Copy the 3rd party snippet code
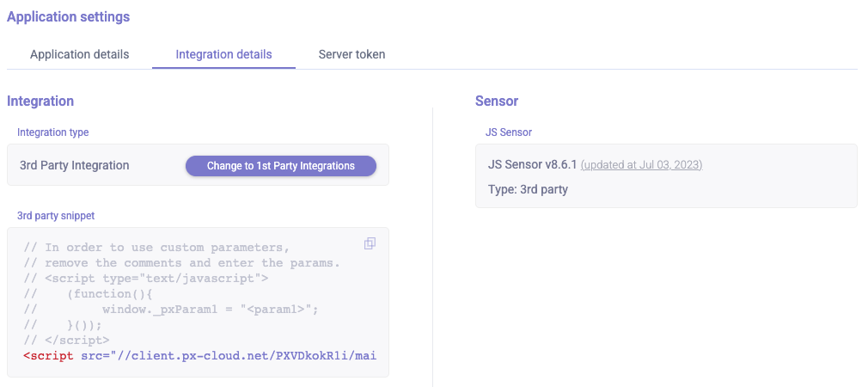The height and width of the screenshot is (387, 868). click(x=370, y=243)
